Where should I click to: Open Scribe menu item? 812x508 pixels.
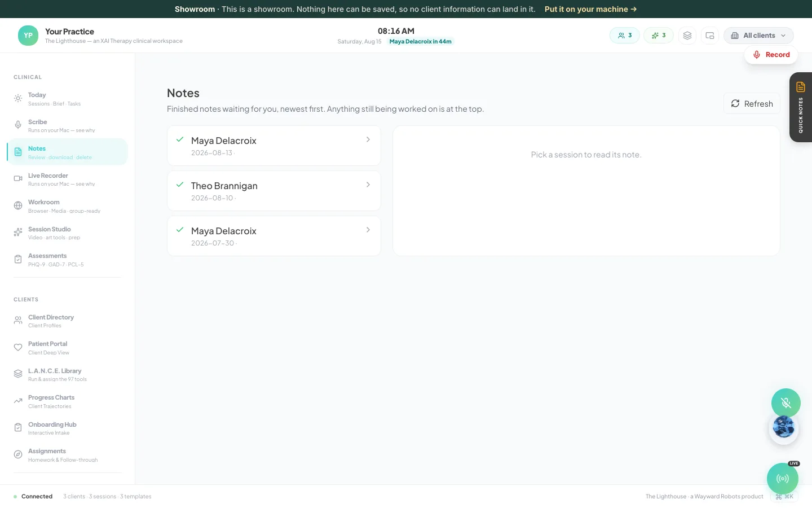click(x=68, y=125)
